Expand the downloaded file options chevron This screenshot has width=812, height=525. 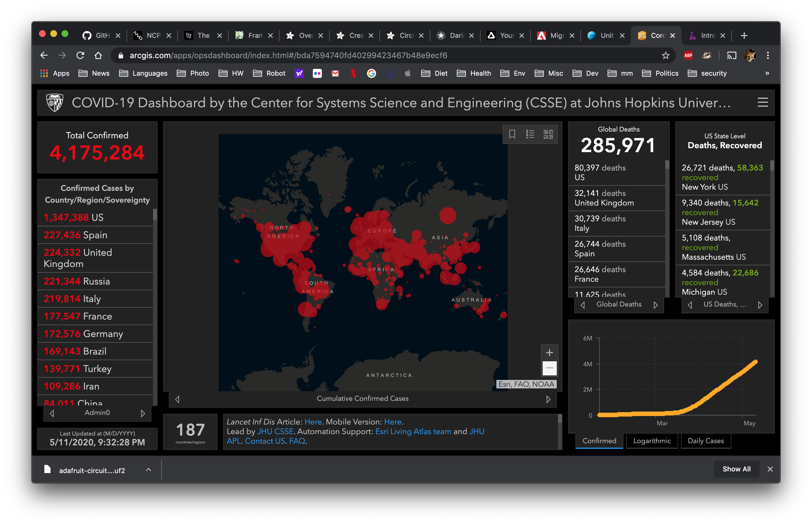click(148, 469)
